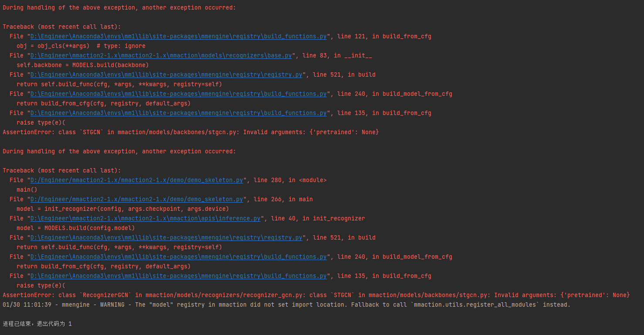The width and height of the screenshot is (644, 335).
Task: Open build_functions.py link at line 135
Action: (x=177, y=113)
